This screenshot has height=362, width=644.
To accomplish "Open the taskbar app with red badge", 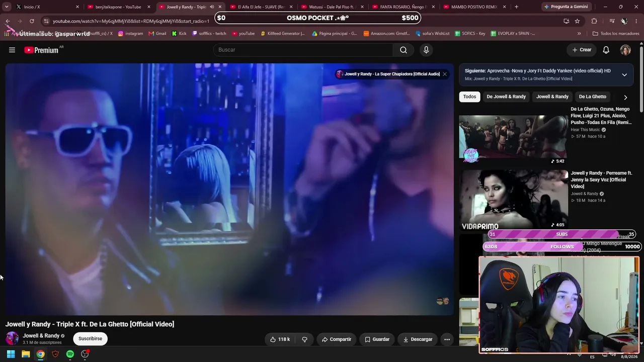I will [x=85, y=354].
